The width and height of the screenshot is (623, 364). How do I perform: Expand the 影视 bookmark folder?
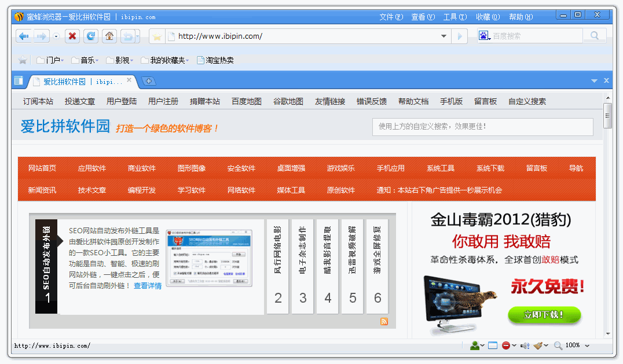pyautogui.click(x=120, y=60)
